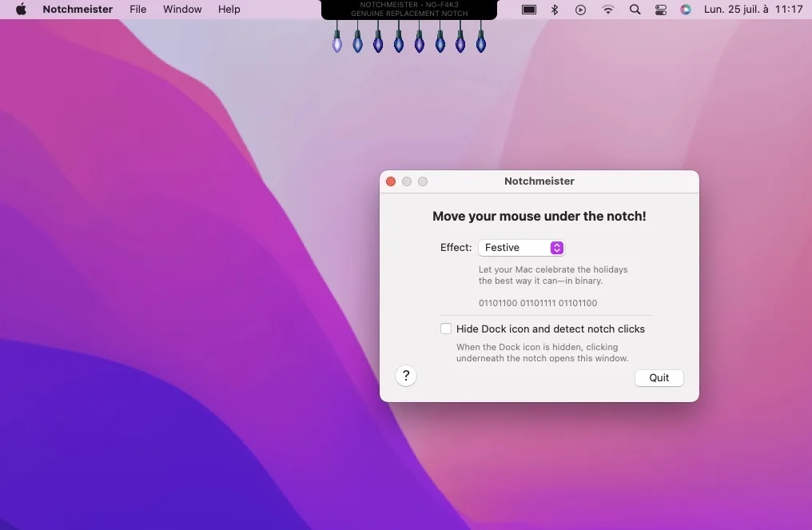Click the binary text 01101100 01101111 01101100
The image size is (812, 530).
(538, 303)
